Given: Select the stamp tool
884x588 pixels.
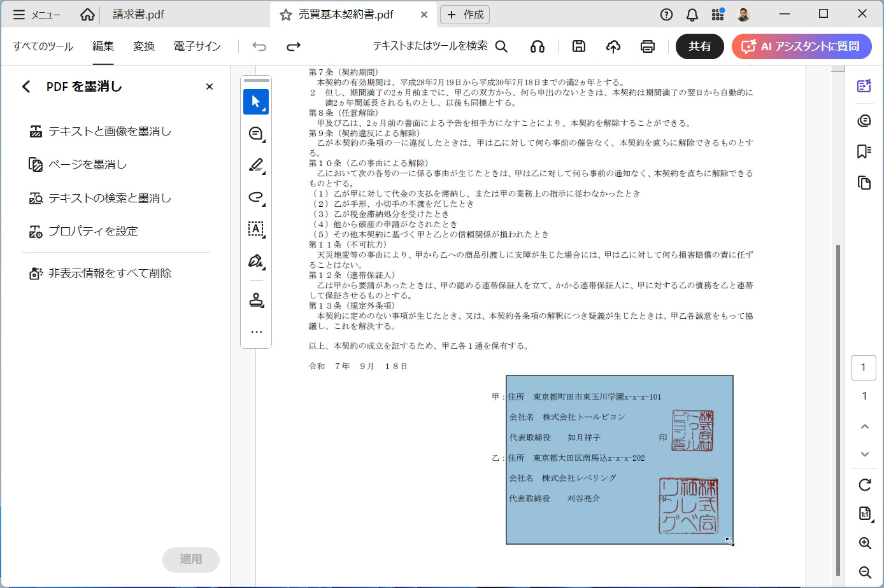Looking at the screenshot, I should 256,300.
